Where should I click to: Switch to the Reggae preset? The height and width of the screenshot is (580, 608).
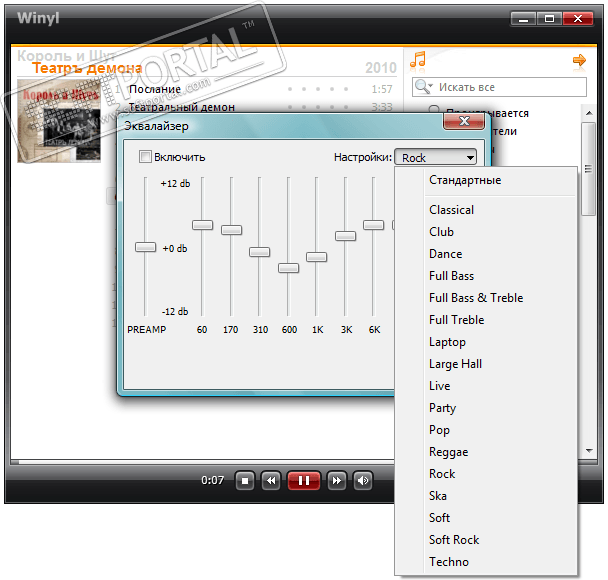[x=486, y=452]
